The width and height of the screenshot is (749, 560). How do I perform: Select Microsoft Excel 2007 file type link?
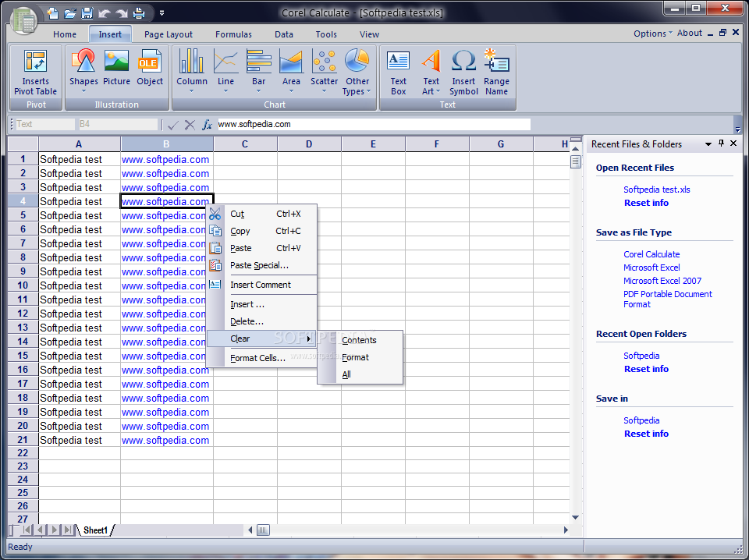click(x=662, y=281)
